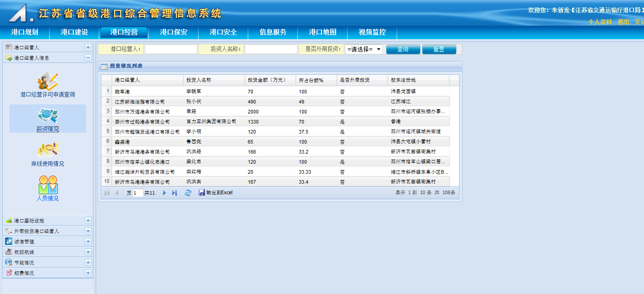Viewport: 644px width, 294px height.
Task: Switch to the 港口规划 menu tab
Action: 25,32
